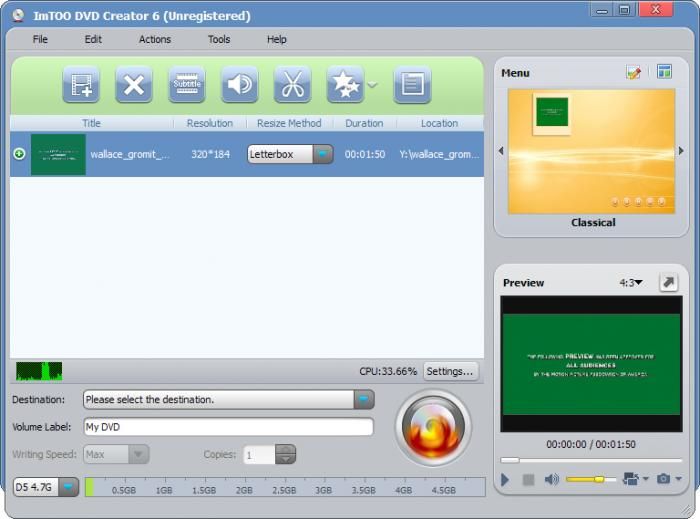Click the 320*184 resolution value
700x519 pixels.
click(x=210, y=154)
